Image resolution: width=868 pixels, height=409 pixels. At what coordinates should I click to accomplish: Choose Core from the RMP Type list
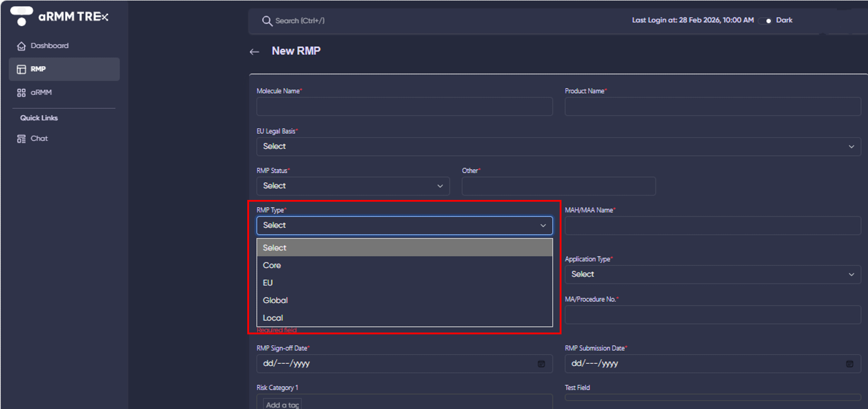coord(272,266)
